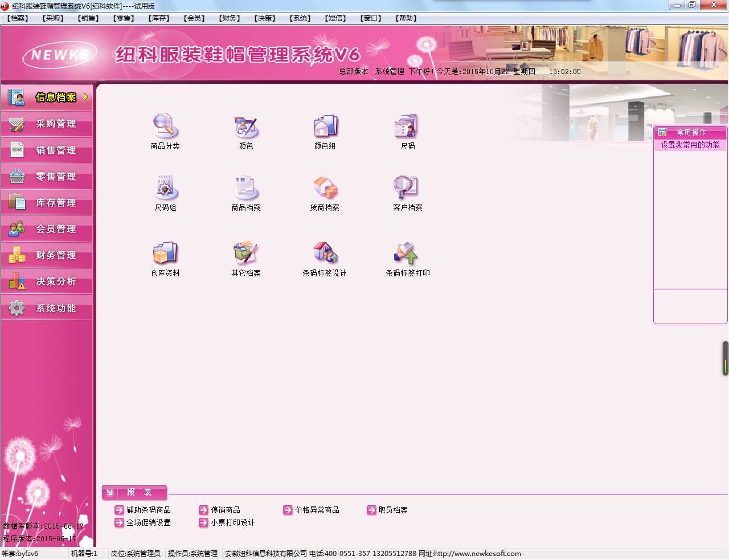The image size is (729, 560).
Task: Open the 客户档案 customer archive icon
Action: point(407,188)
